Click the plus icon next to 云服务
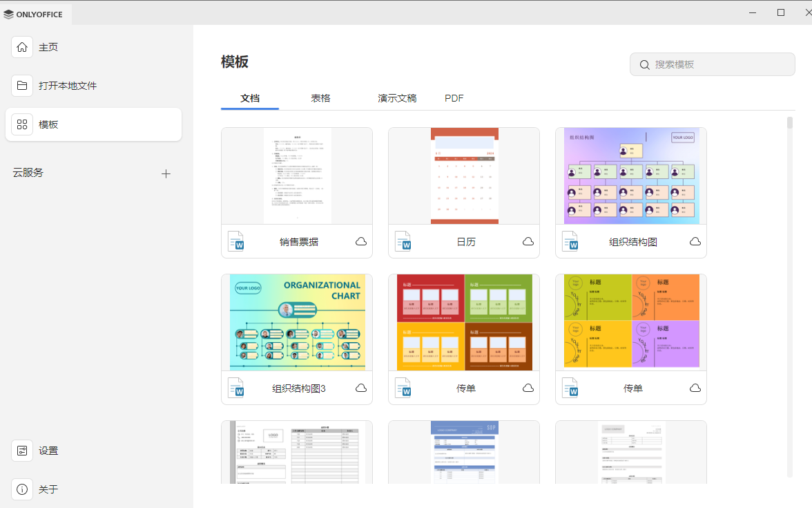The image size is (812, 508). point(166,173)
